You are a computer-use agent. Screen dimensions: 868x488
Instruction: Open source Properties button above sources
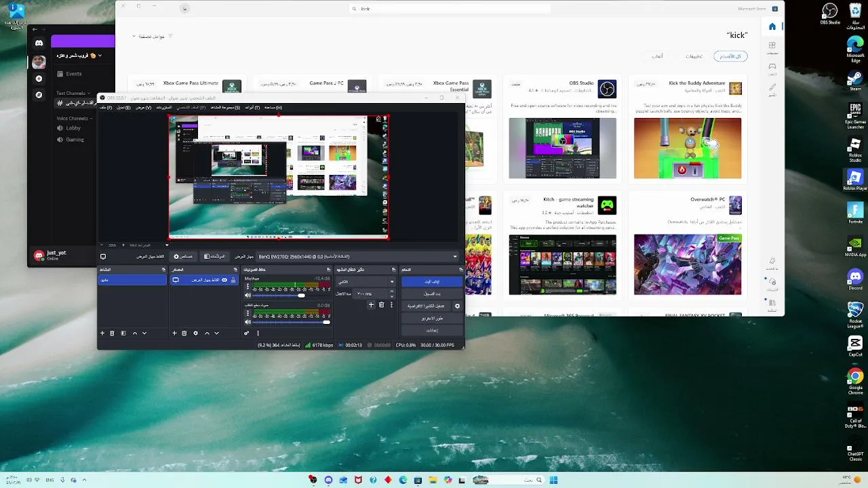183,257
